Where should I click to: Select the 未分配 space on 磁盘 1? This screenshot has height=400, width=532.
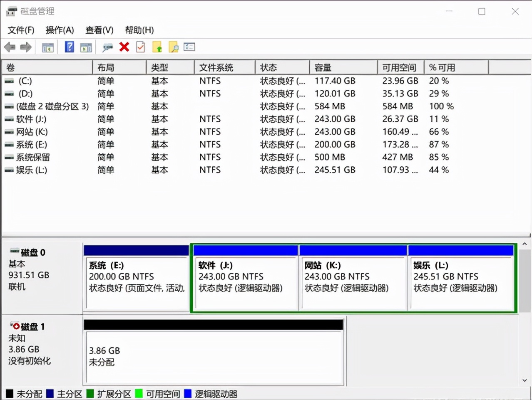[x=214, y=356]
